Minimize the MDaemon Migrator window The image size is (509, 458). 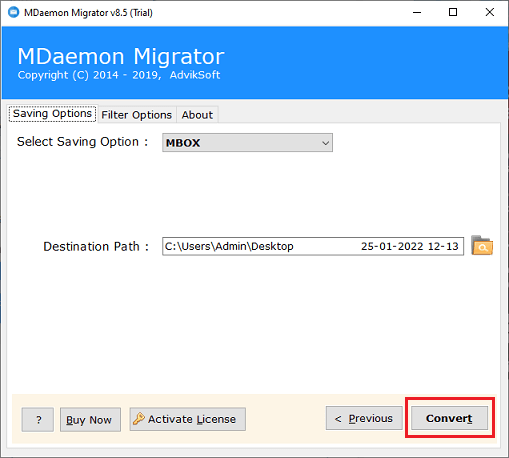click(x=417, y=13)
